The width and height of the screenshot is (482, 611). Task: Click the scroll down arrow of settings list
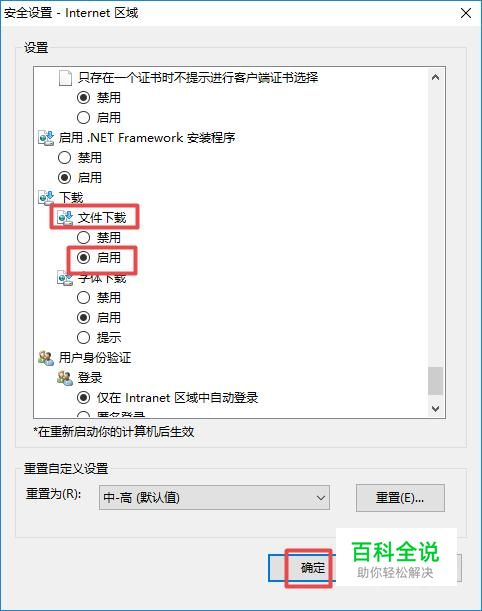click(x=436, y=408)
